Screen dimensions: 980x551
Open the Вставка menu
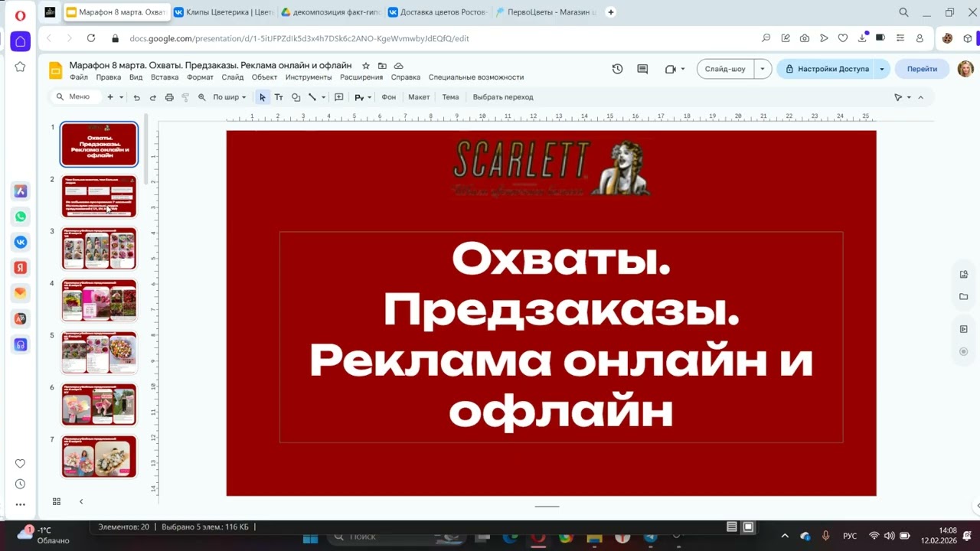pos(165,77)
